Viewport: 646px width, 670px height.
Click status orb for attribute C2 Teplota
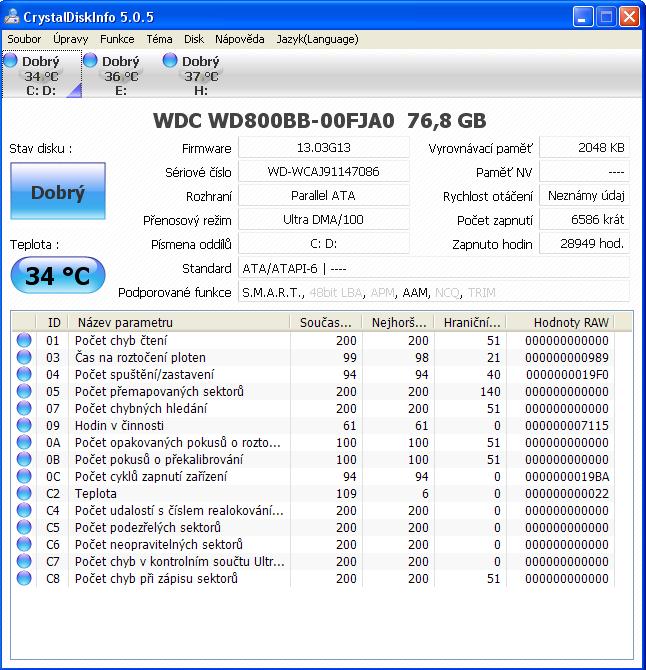(x=24, y=493)
